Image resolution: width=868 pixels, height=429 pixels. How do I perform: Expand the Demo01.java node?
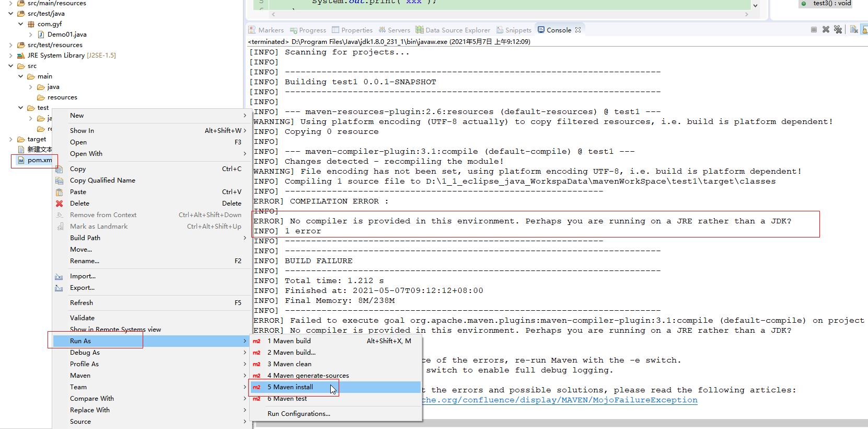tap(31, 35)
